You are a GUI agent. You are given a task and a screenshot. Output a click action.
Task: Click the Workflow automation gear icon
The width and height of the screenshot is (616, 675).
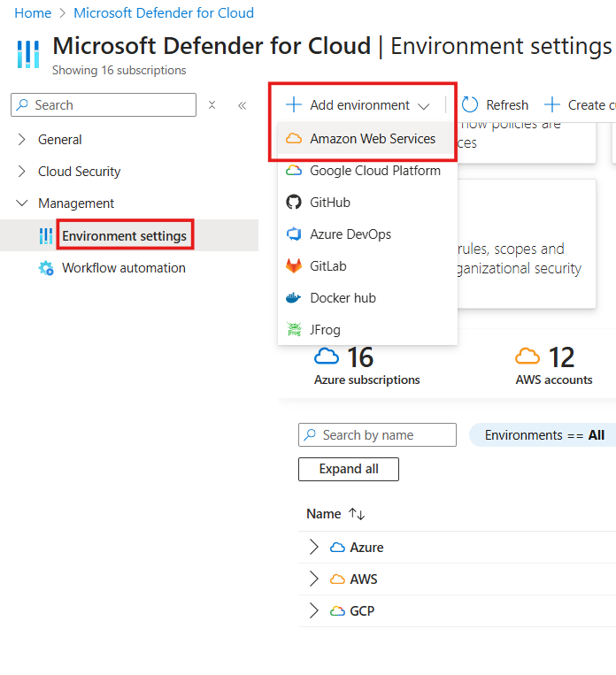pos(46,268)
